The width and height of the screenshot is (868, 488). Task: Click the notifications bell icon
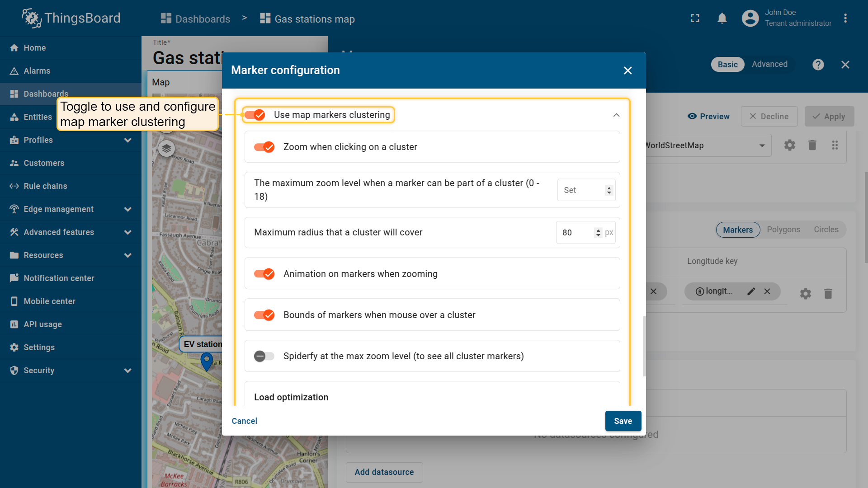click(722, 19)
